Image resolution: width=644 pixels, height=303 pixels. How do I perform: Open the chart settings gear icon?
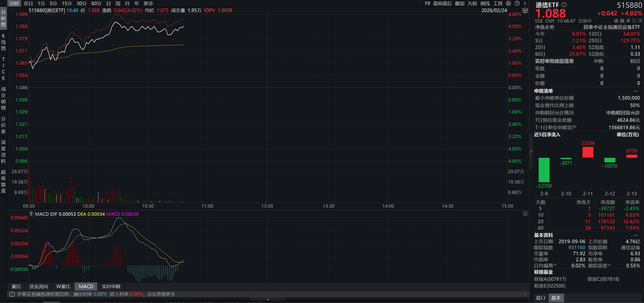click(509, 3)
